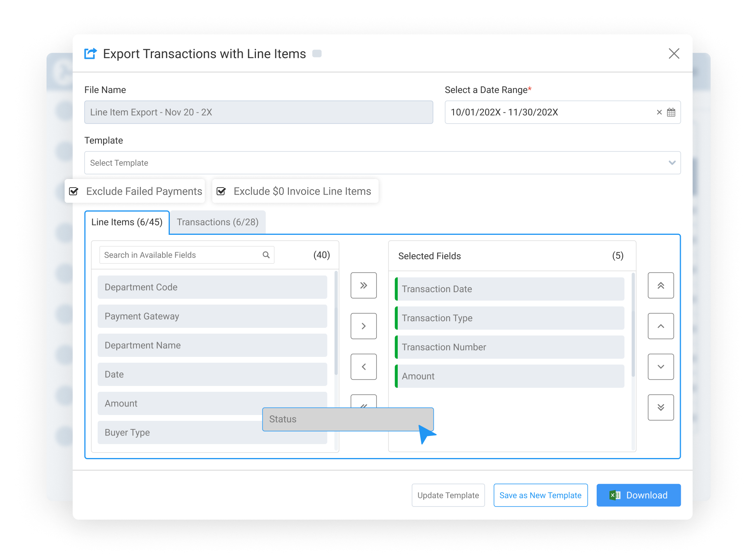The width and height of the screenshot is (756, 558).
Task: Uncheck Exclude $0 Invoice Line Items
Action: click(221, 191)
